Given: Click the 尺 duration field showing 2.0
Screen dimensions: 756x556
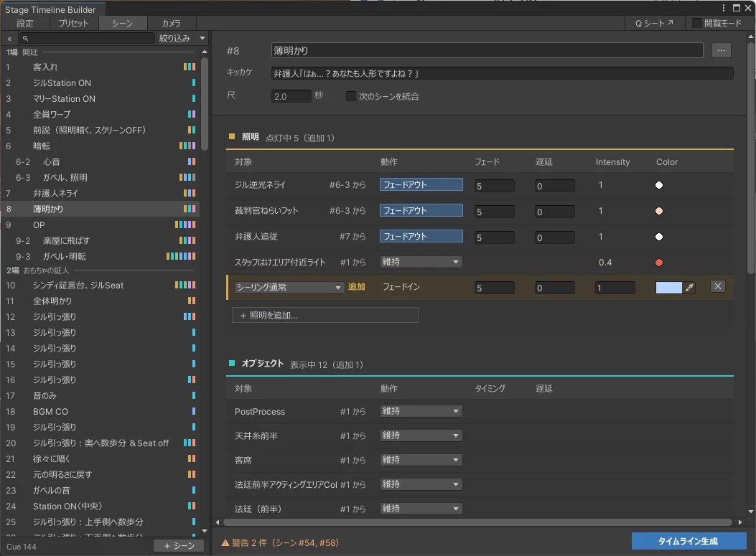Looking at the screenshot, I should point(291,96).
